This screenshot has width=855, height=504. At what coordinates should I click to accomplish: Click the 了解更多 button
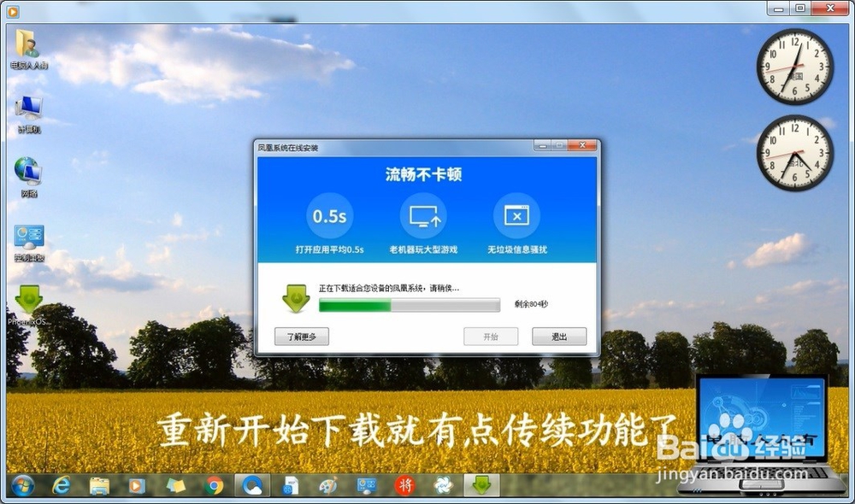point(302,337)
